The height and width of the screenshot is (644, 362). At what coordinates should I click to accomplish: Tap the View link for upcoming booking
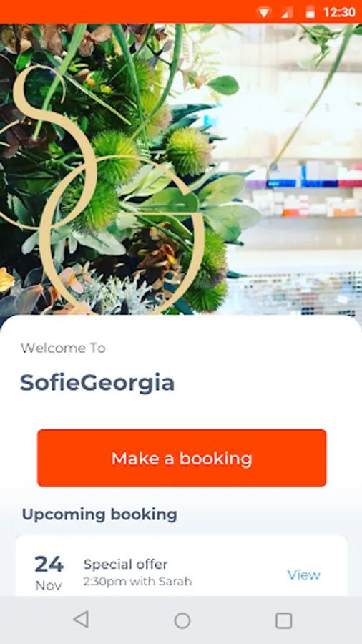(x=304, y=575)
